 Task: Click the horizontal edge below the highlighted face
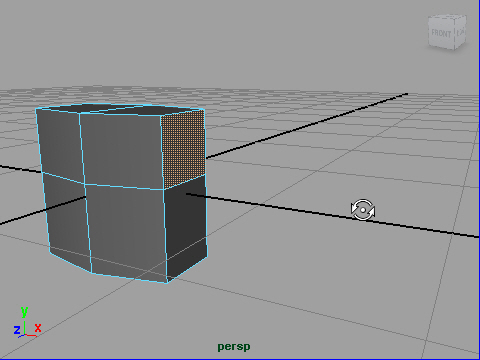point(184,182)
